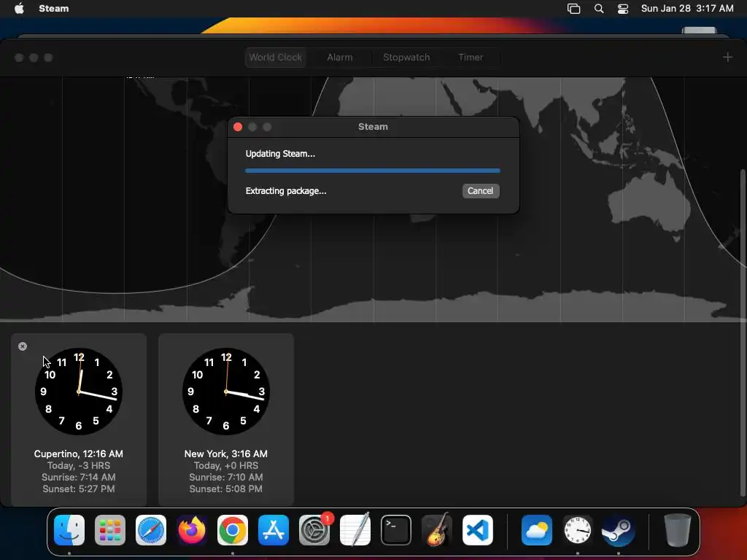Launch Safari from the Dock
The height and width of the screenshot is (560, 747).
[151, 530]
